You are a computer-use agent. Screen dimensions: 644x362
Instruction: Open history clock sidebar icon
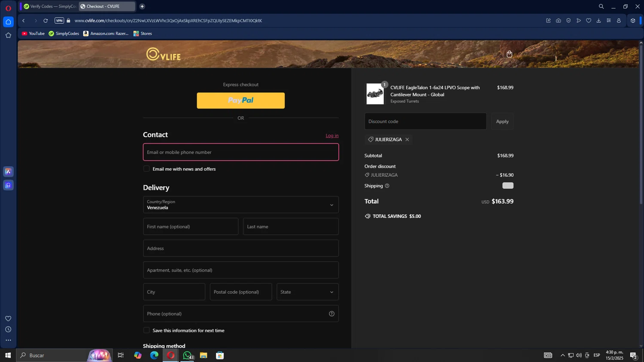coord(8,329)
